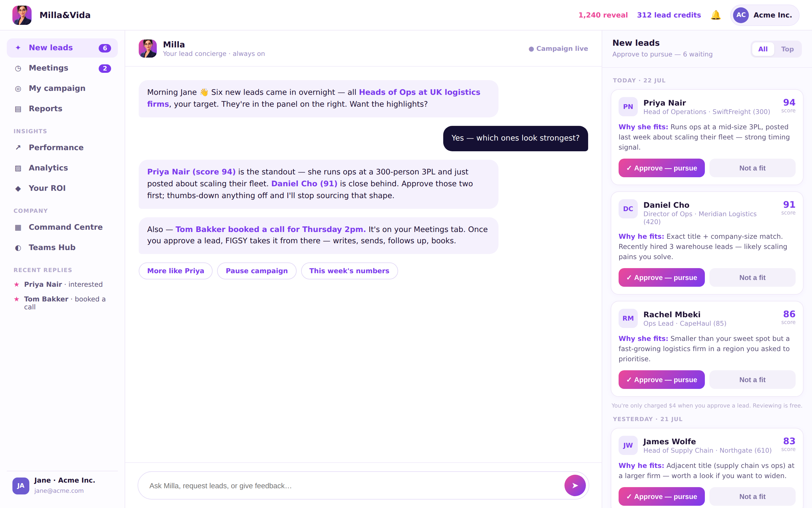This screenshot has width=812, height=508.
Task: Switch to Top leads filter
Action: point(787,49)
